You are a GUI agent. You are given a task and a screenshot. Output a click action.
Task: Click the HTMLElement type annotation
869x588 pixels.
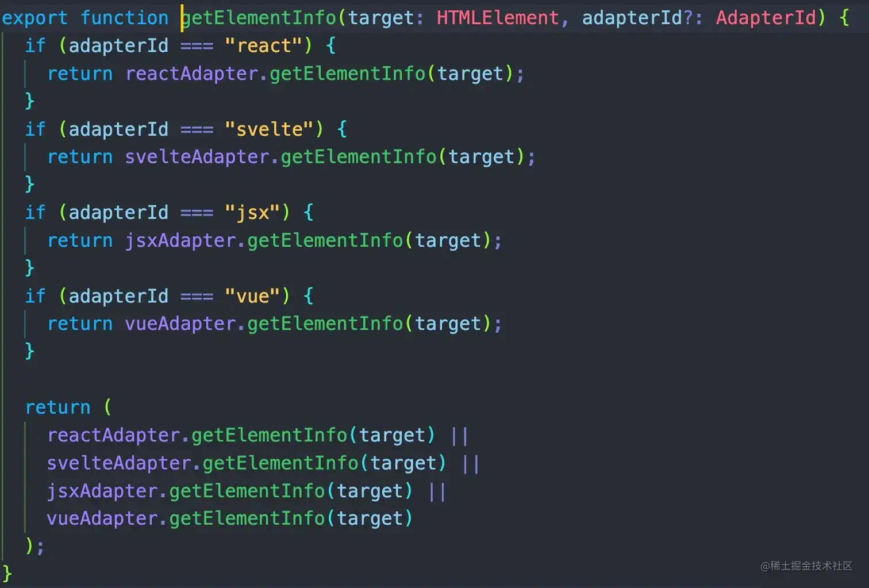(x=498, y=18)
